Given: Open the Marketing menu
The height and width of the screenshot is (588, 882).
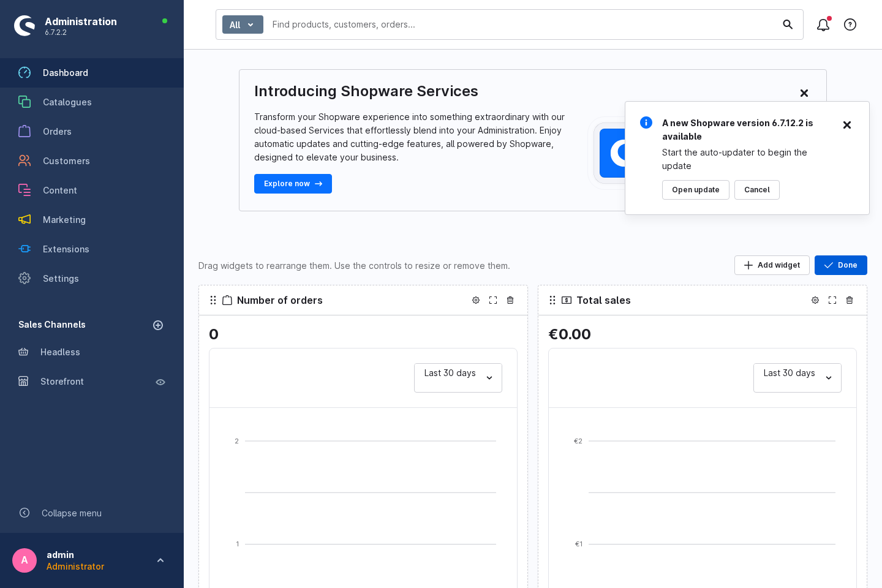Looking at the screenshot, I should coord(92,220).
